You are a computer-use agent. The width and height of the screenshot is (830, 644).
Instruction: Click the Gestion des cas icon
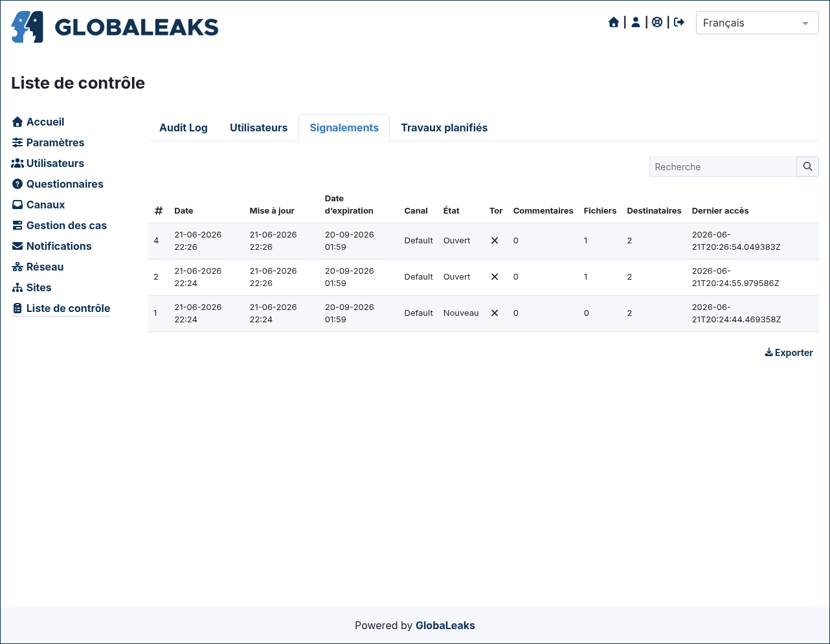tap(17, 225)
